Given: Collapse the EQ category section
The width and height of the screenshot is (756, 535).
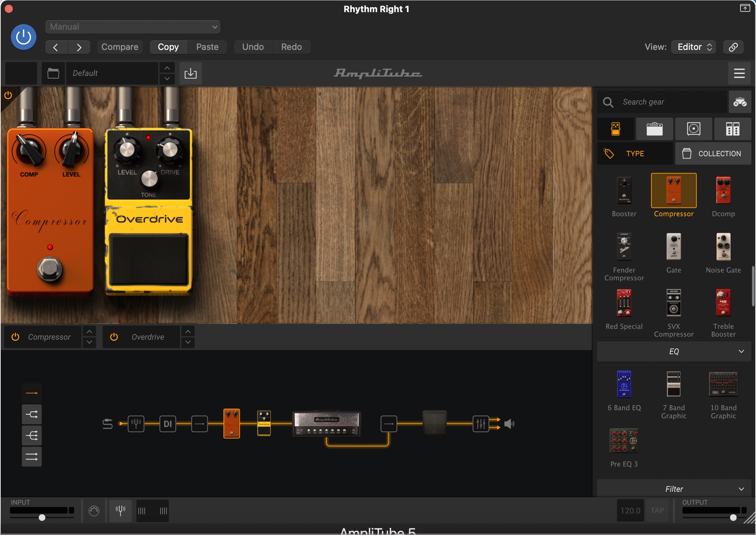Looking at the screenshot, I should click(674, 351).
